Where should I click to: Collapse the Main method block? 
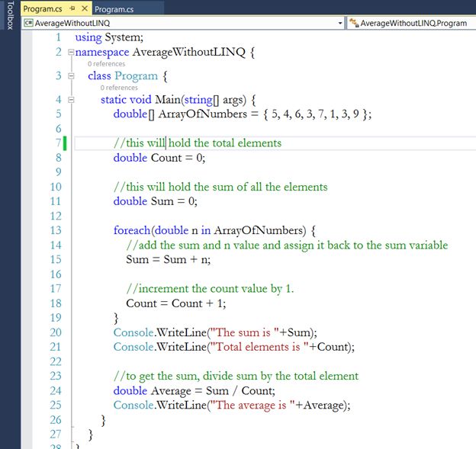pos(71,100)
